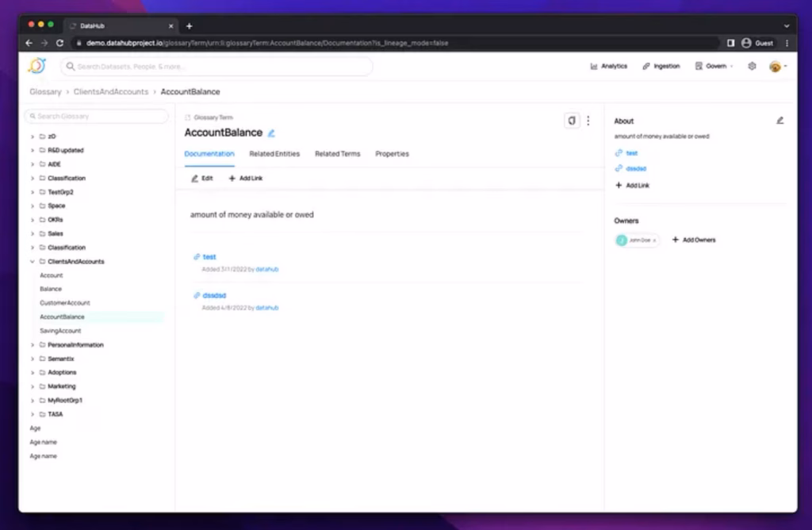This screenshot has width=812, height=530.
Task: Select SavingAccount term in the tree
Action: click(x=60, y=331)
